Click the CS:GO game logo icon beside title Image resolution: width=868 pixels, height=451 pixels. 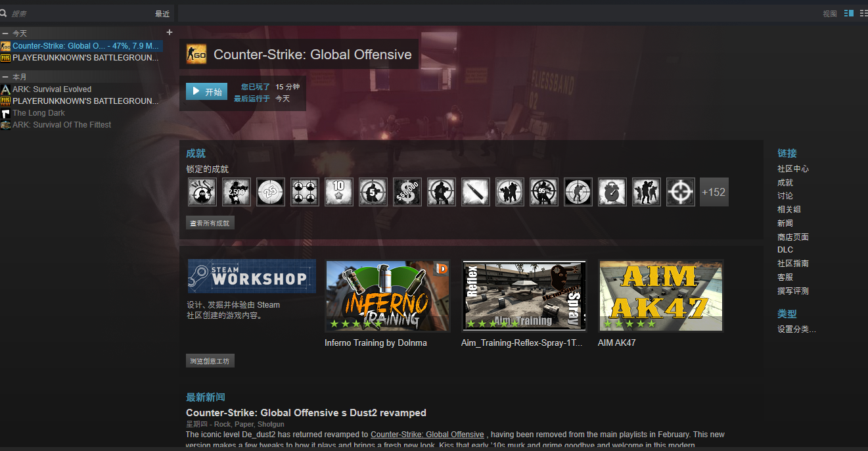click(196, 54)
